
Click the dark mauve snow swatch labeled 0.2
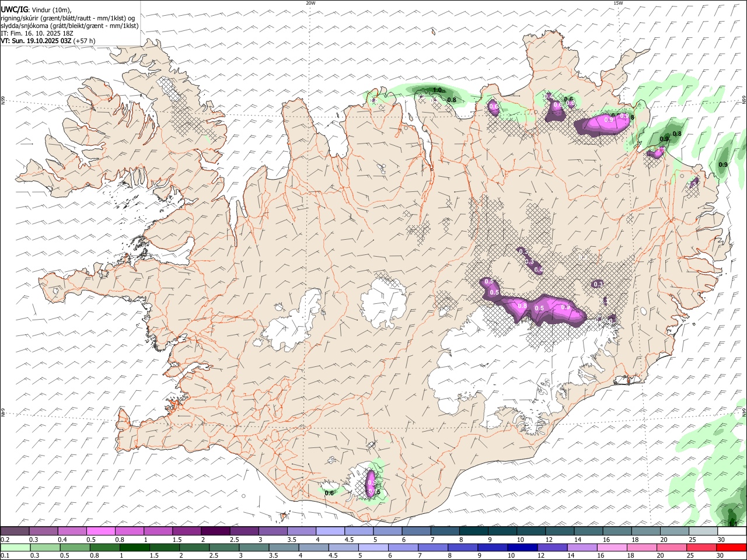(15, 531)
